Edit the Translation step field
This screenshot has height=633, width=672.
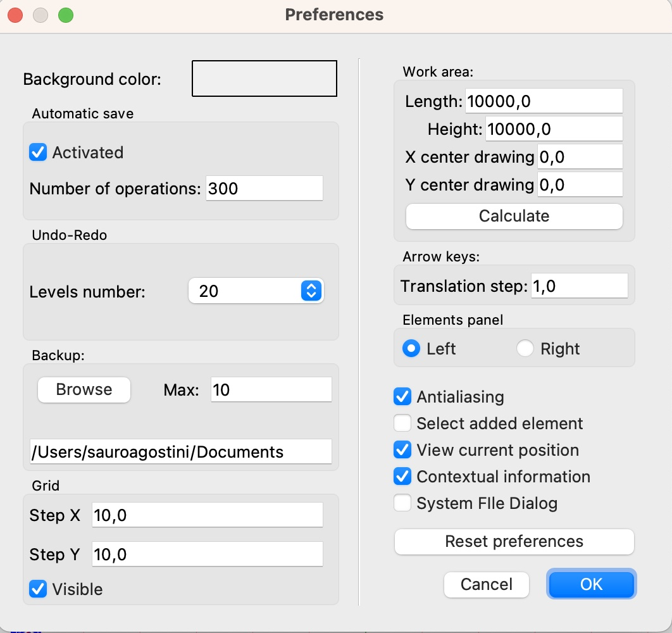(580, 285)
